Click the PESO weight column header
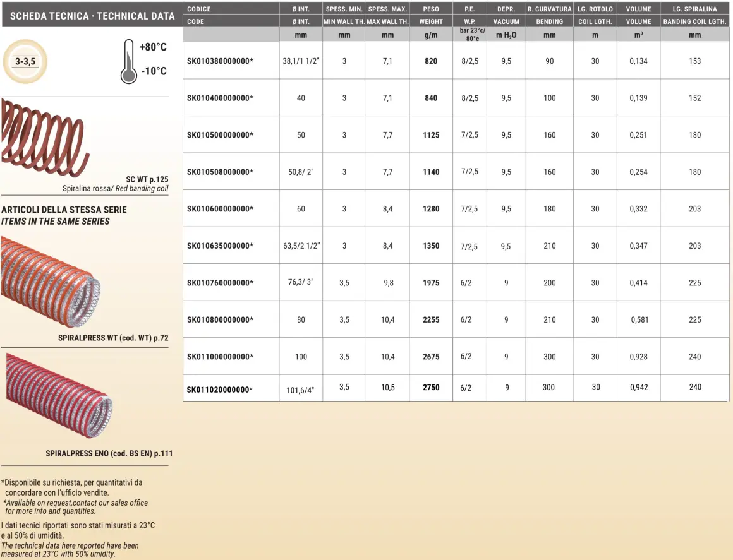 (431, 9)
